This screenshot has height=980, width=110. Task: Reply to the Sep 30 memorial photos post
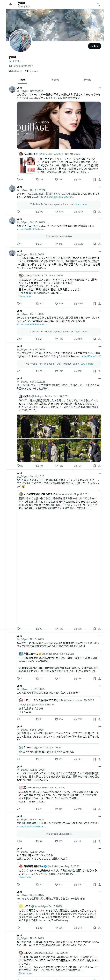pos(20,466)
